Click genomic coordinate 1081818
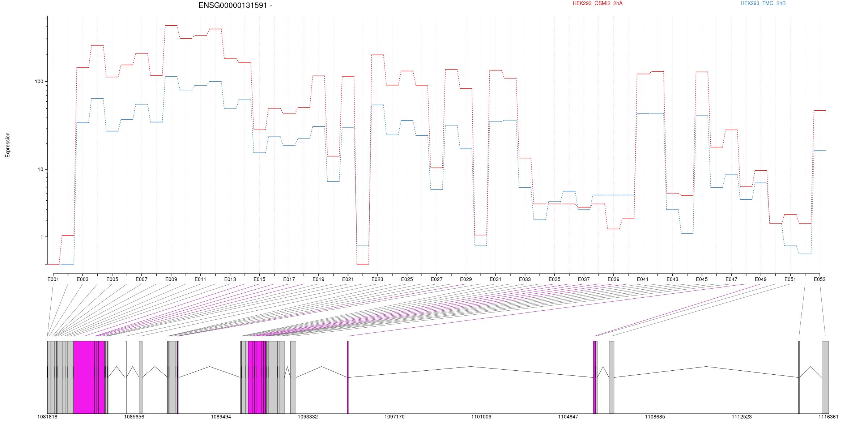Screen dimensions: 868x434 47,417
